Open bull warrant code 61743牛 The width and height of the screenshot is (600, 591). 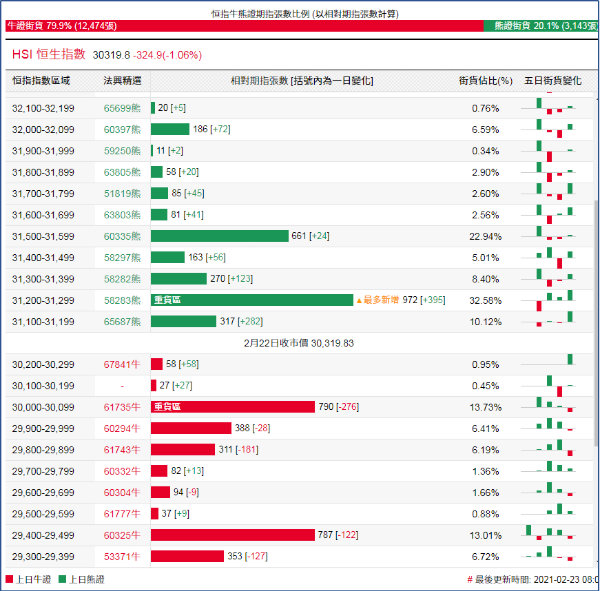click(x=122, y=450)
